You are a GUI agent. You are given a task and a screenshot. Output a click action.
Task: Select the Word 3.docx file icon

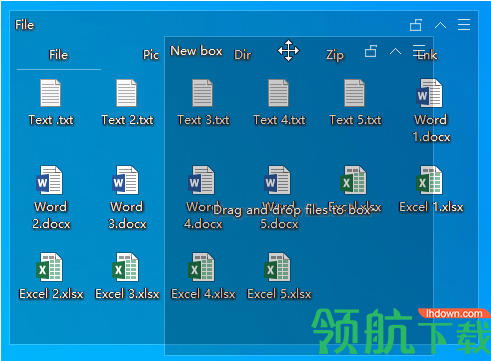click(125, 180)
